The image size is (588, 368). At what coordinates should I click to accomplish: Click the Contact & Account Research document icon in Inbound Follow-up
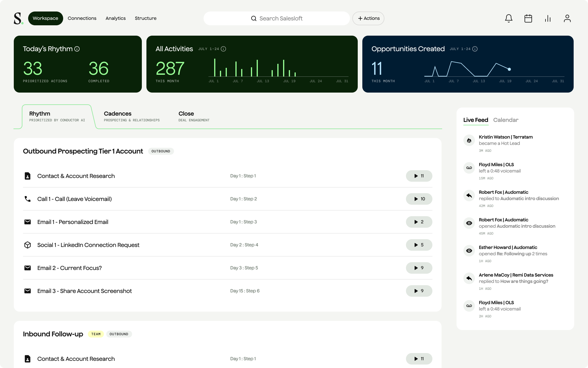pyautogui.click(x=28, y=359)
